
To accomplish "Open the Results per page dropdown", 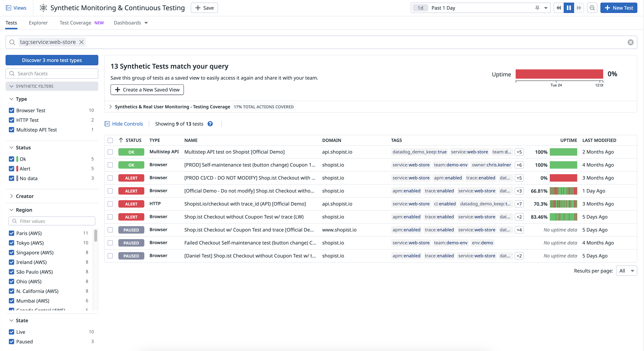I will [627, 270].
